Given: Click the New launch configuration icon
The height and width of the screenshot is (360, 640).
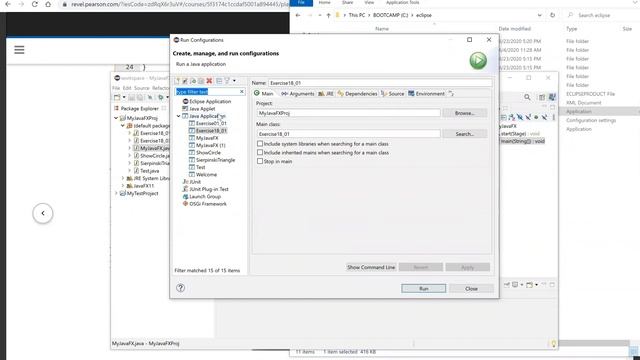Looking at the screenshot, I should [x=177, y=81].
